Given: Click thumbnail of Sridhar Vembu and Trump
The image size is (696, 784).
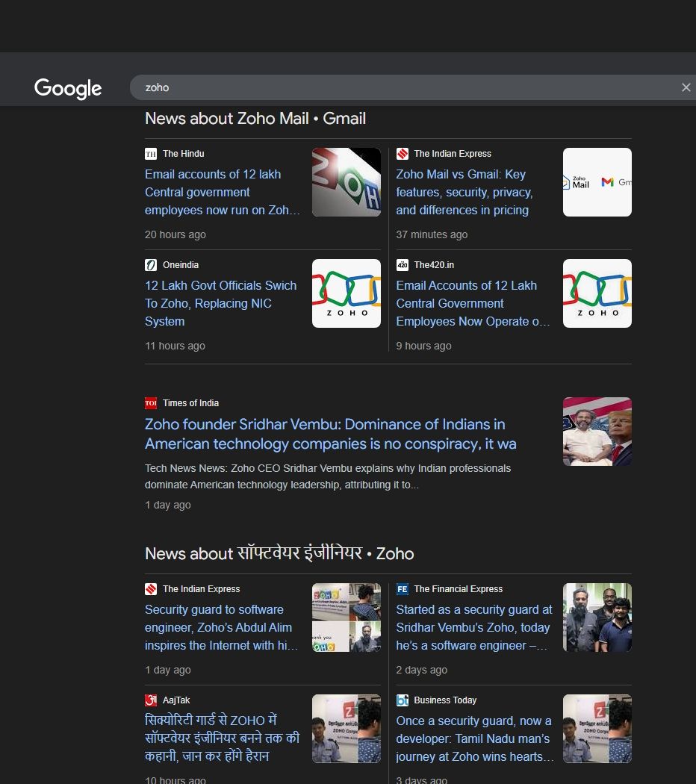Looking at the screenshot, I should click(x=597, y=432).
